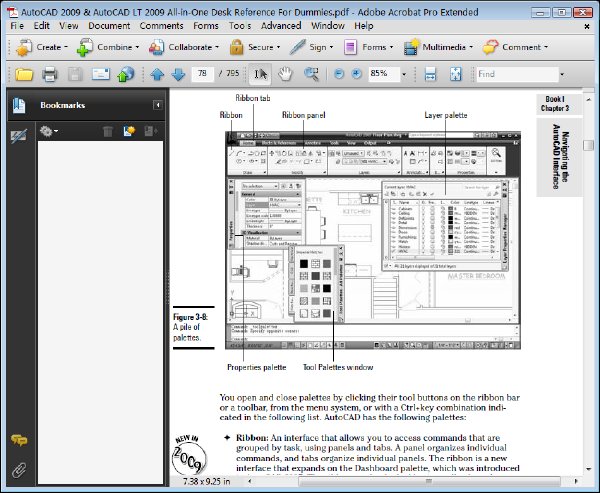Open the Forms task dropdown
Screen dimensions: 600x493
pyautogui.click(x=368, y=47)
